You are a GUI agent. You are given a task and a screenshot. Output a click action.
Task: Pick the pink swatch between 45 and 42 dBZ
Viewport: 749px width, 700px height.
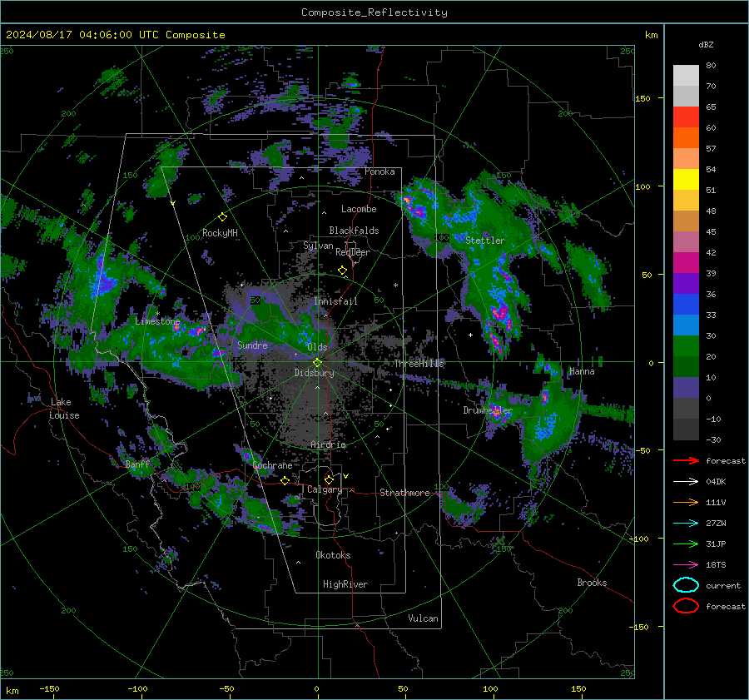[686, 241]
